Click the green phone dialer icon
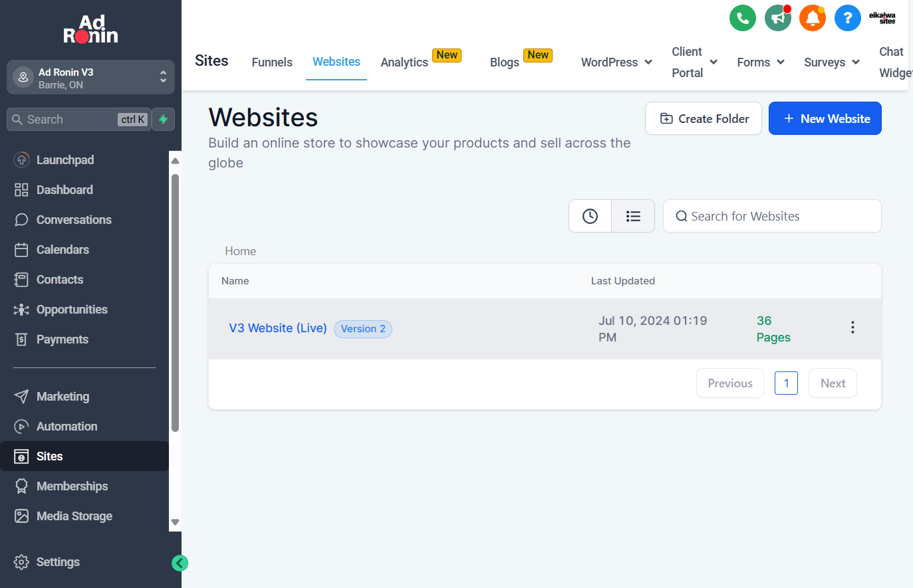Image resolution: width=913 pixels, height=588 pixels. (743, 18)
